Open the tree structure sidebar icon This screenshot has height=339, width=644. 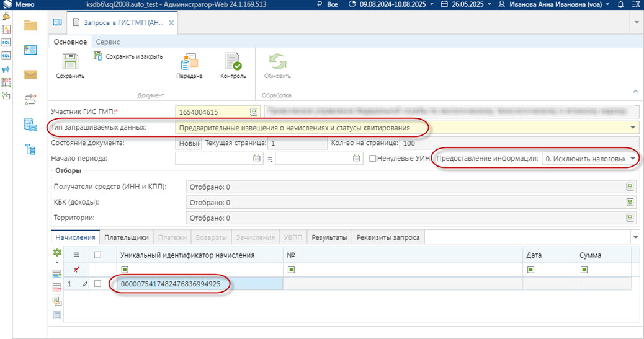tap(30, 149)
